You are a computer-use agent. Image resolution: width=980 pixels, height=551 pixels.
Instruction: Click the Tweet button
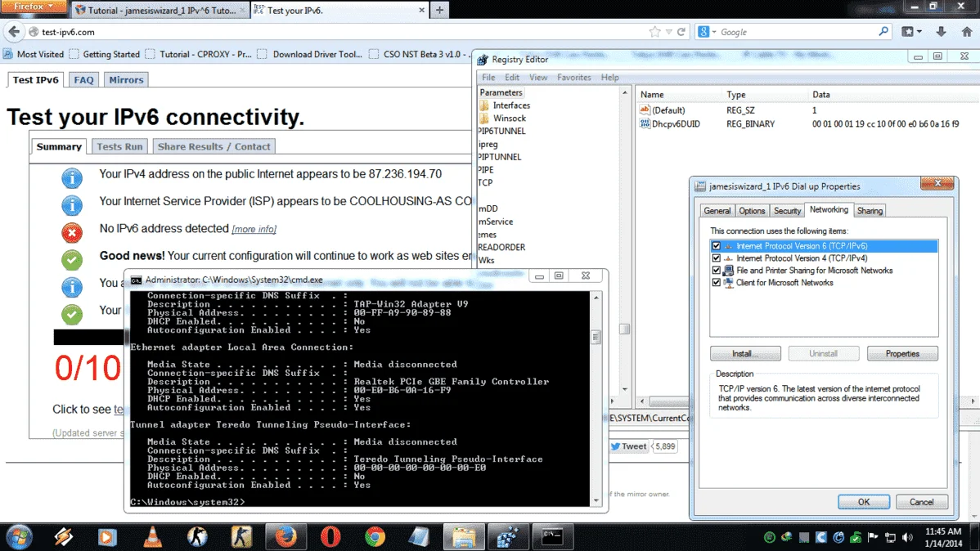point(628,446)
